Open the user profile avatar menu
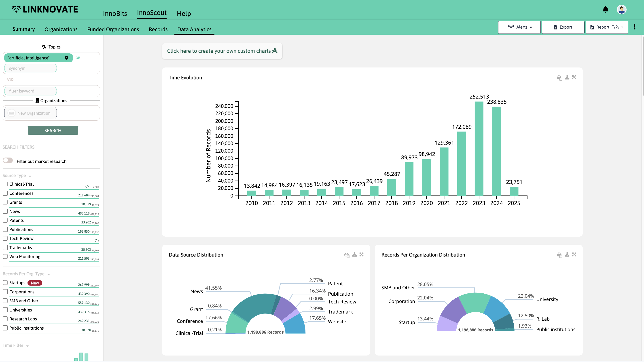The height and width of the screenshot is (362, 644). point(621,9)
